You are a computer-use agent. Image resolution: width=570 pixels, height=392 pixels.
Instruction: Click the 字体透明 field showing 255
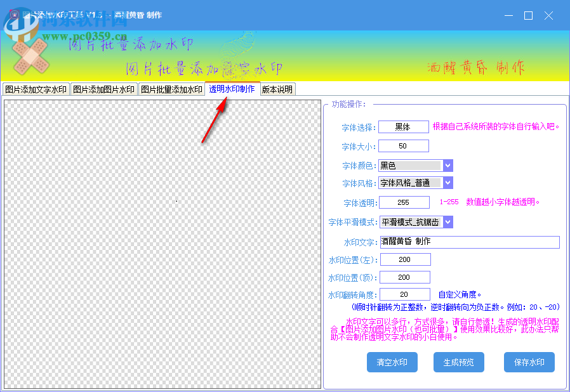tap(404, 202)
